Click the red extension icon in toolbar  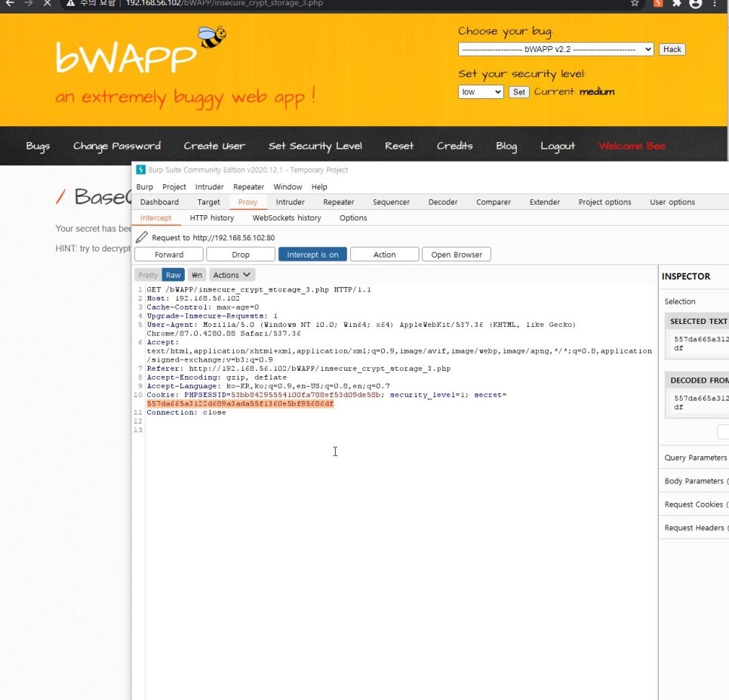coord(658,3)
